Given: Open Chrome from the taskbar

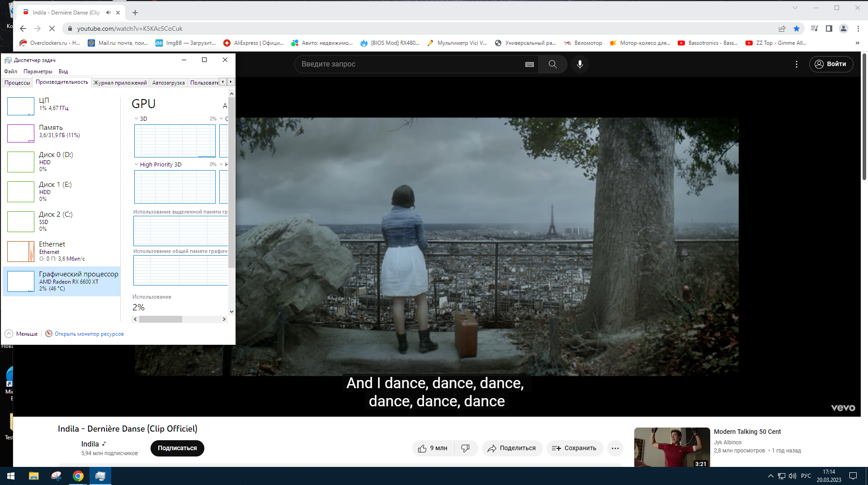Looking at the screenshot, I should point(78,476).
